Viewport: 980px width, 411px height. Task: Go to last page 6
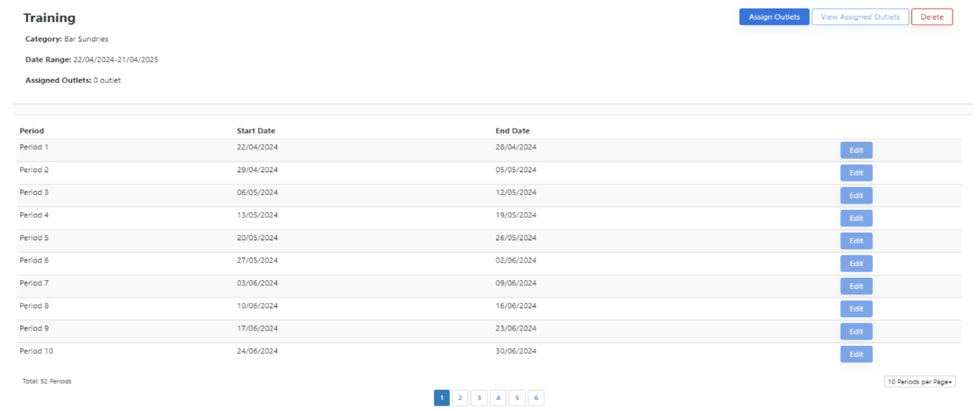535,398
